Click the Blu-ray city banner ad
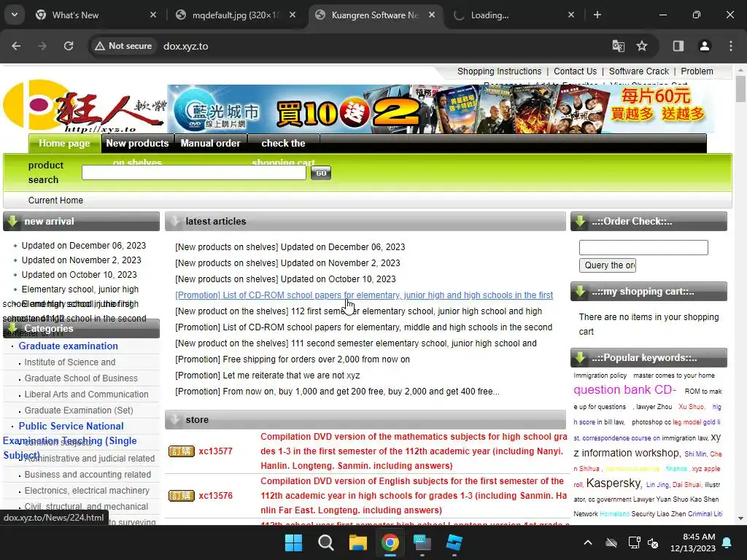The height and width of the screenshot is (560, 747). coord(440,109)
